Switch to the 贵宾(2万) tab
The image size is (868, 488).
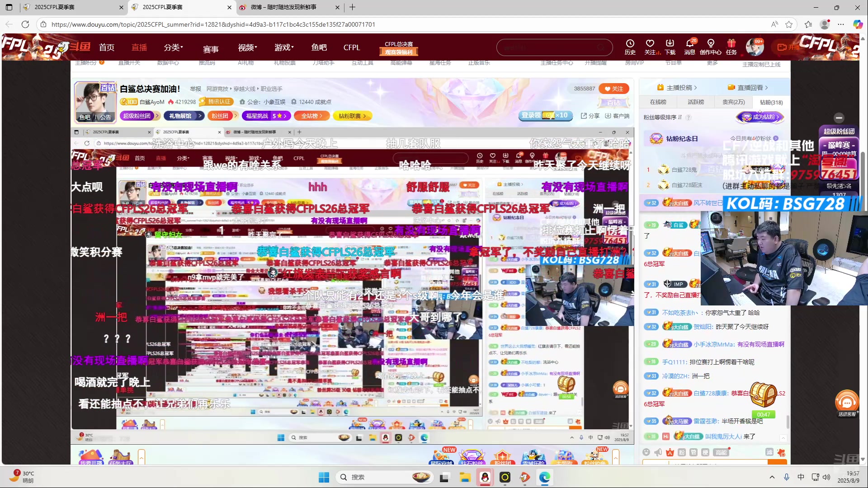click(733, 102)
